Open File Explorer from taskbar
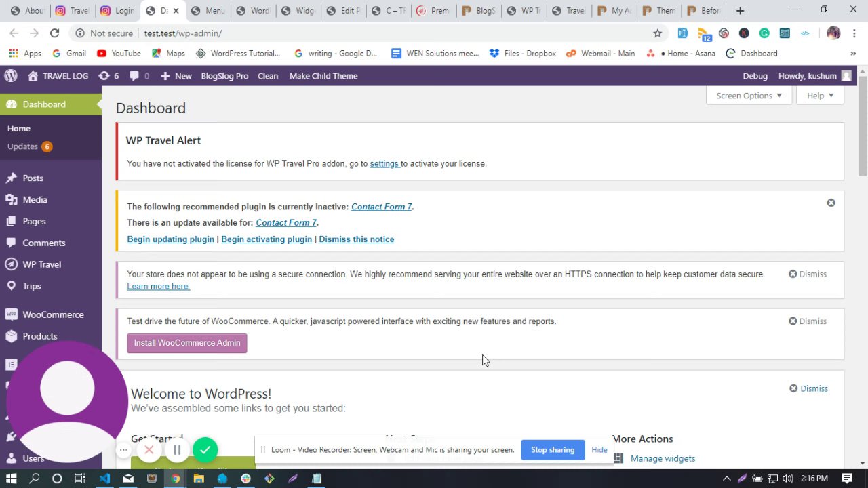Image resolution: width=868 pixels, height=488 pixels. point(199,479)
